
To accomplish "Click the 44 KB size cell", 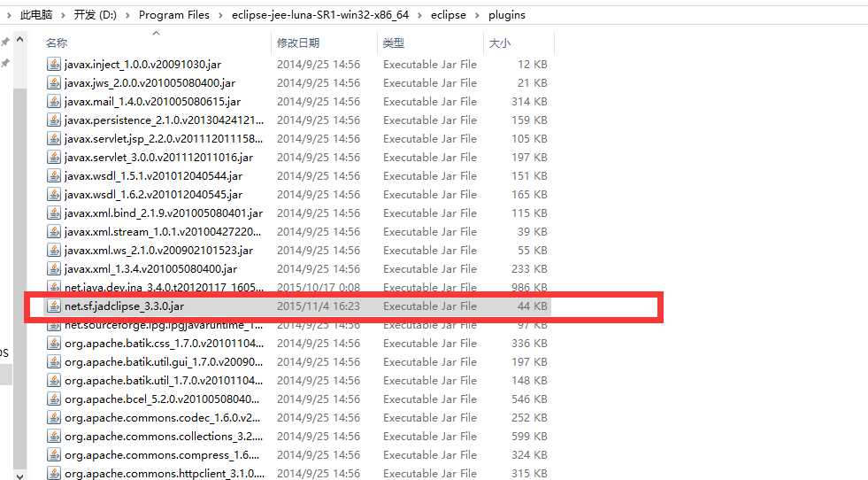I will coord(533,306).
